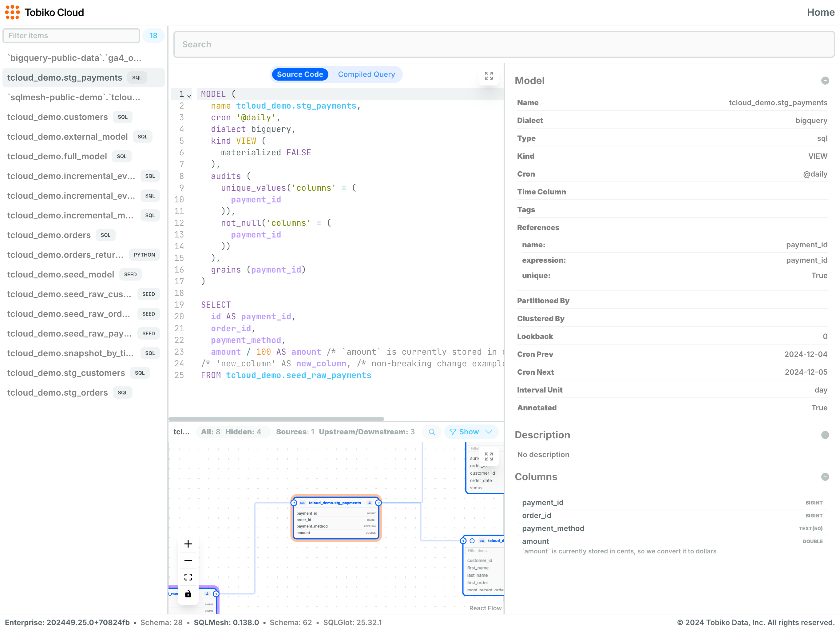Click left arrow handle of stg_payments node

click(x=294, y=503)
